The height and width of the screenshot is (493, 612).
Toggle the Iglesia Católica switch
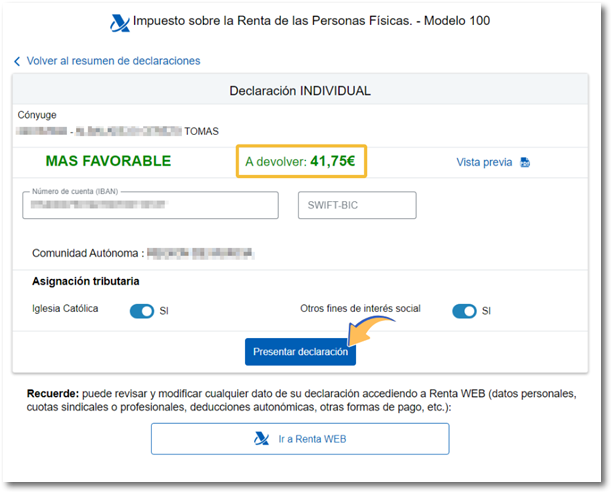[x=142, y=311]
